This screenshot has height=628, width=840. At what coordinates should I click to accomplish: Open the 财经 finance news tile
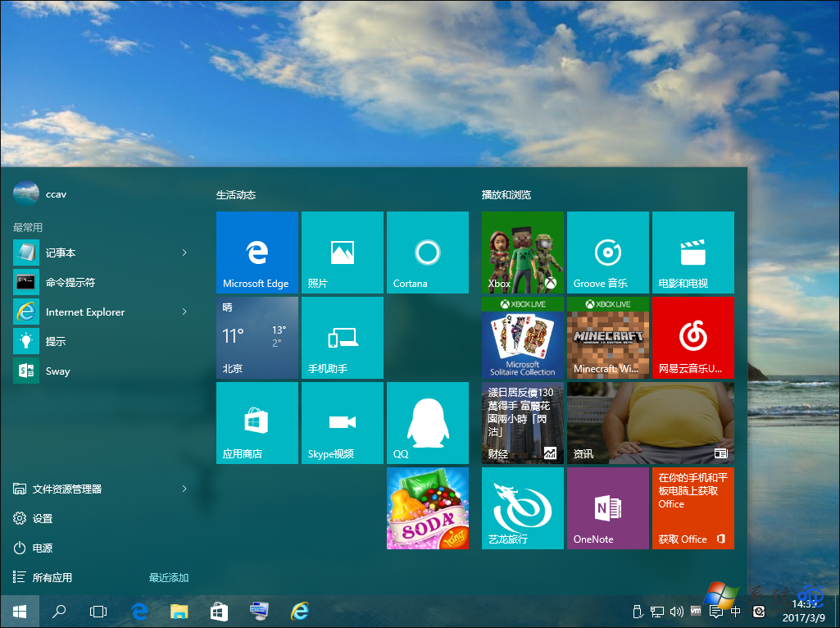pyautogui.click(x=522, y=423)
